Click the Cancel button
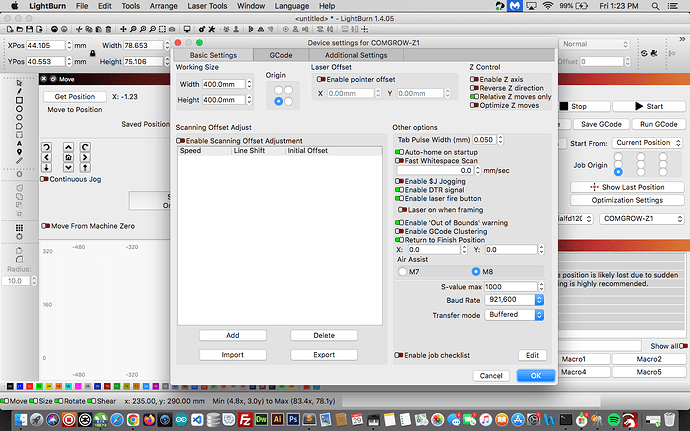The width and height of the screenshot is (690, 431). [x=491, y=376]
